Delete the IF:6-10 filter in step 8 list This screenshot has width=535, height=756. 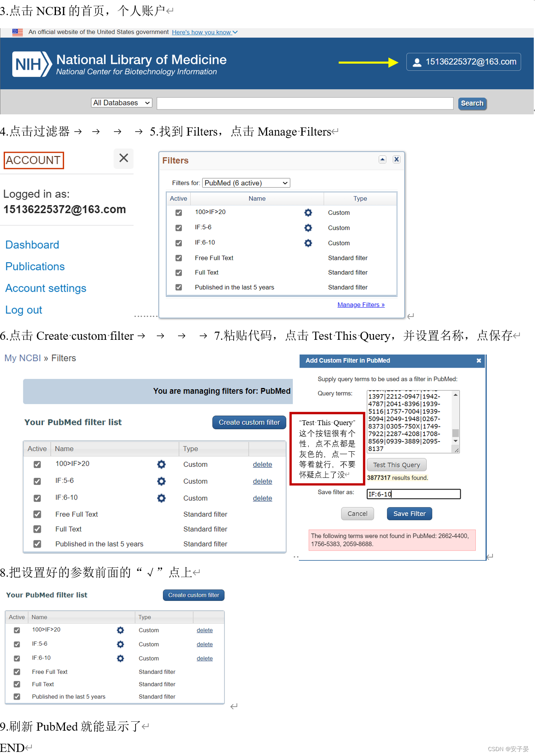point(205,658)
